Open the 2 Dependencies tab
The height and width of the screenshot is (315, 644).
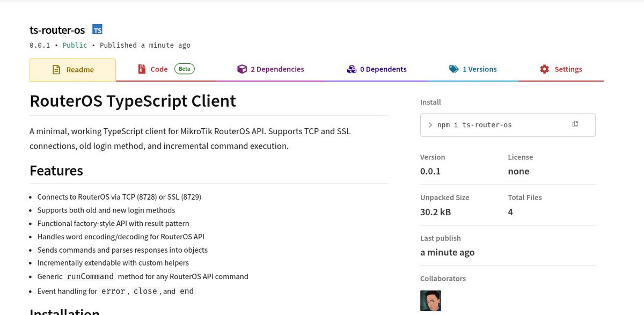point(270,69)
